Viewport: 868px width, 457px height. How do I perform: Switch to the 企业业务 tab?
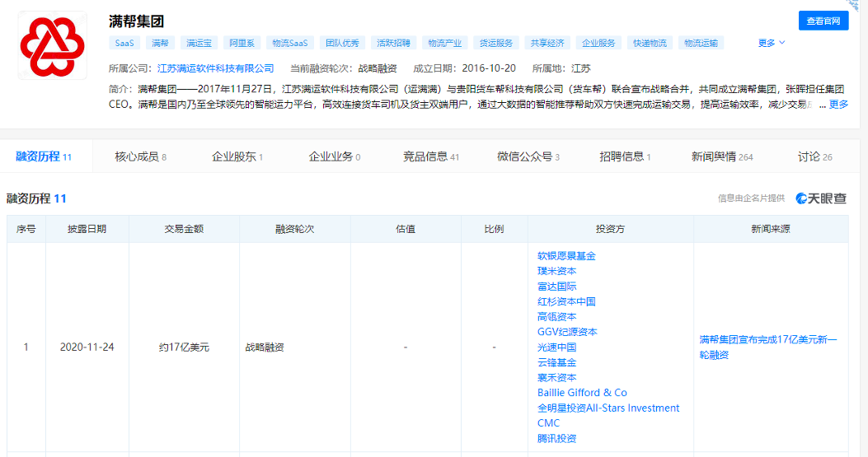tap(335, 156)
